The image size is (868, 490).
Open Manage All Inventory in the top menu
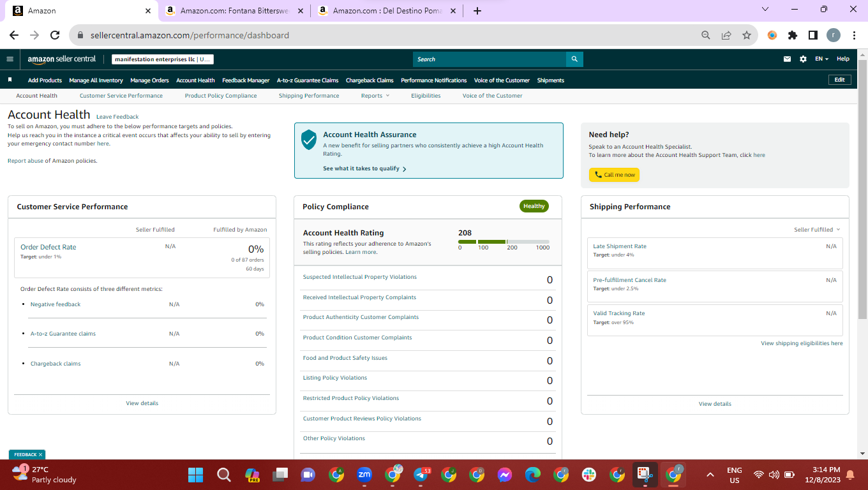(x=96, y=80)
